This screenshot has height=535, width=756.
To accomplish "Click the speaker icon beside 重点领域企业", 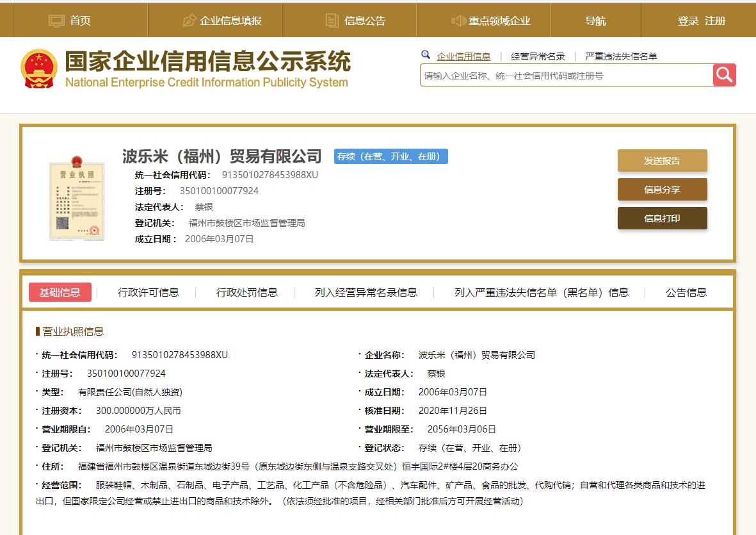I will [x=457, y=20].
